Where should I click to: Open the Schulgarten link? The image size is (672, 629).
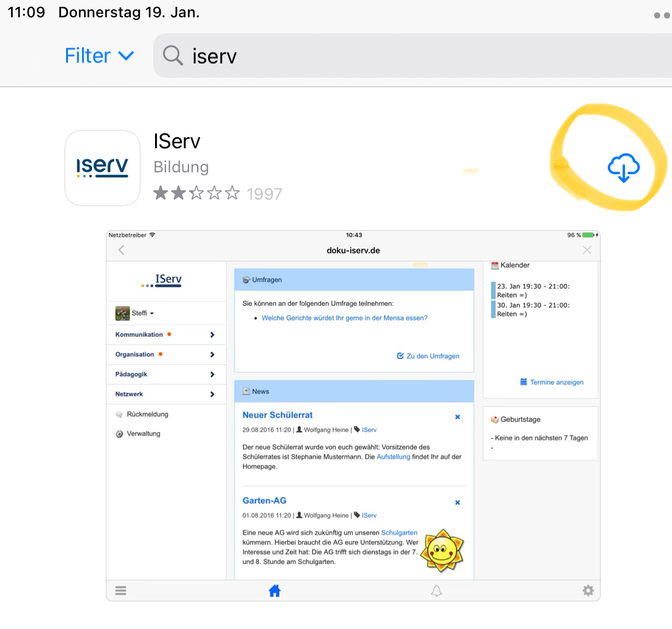[x=399, y=533]
